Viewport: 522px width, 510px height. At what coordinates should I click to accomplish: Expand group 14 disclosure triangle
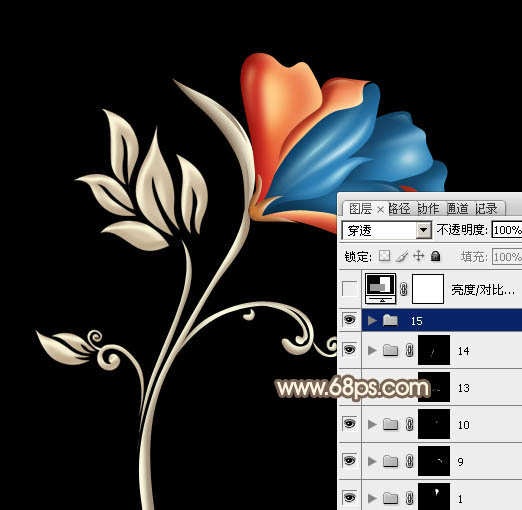click(x=372, y=350)
